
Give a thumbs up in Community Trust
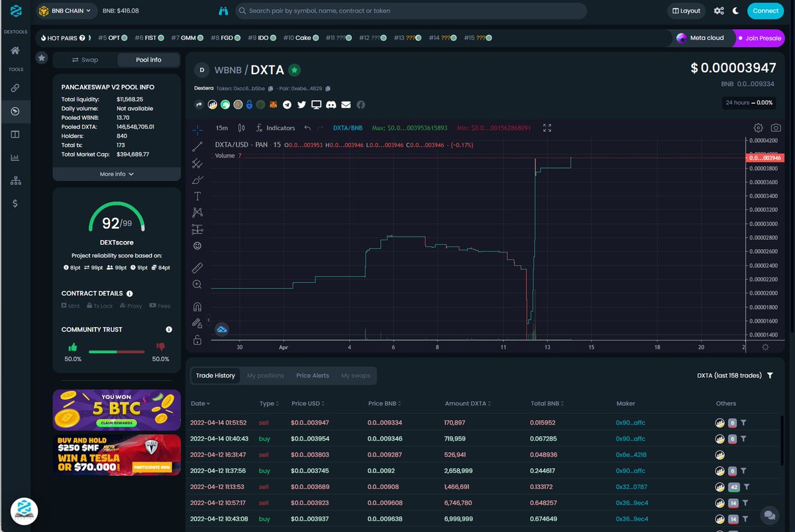[x=73, y=346]
